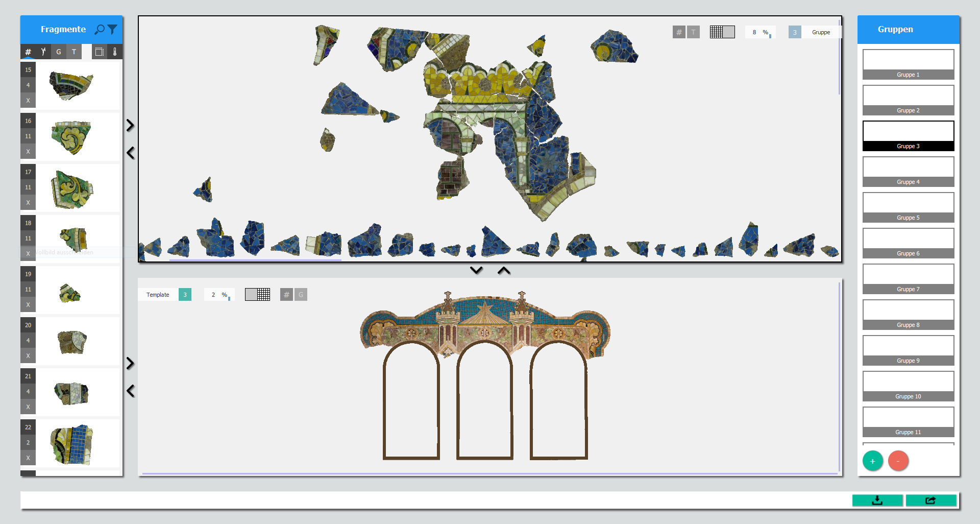Click the template number 3 badge

(185, 295)
